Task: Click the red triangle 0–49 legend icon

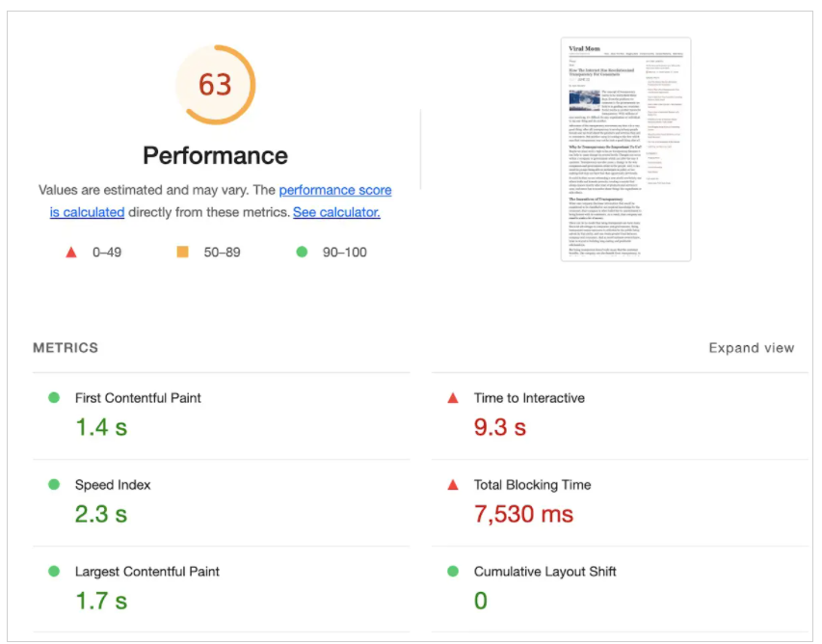Action: tap(71, 253)
